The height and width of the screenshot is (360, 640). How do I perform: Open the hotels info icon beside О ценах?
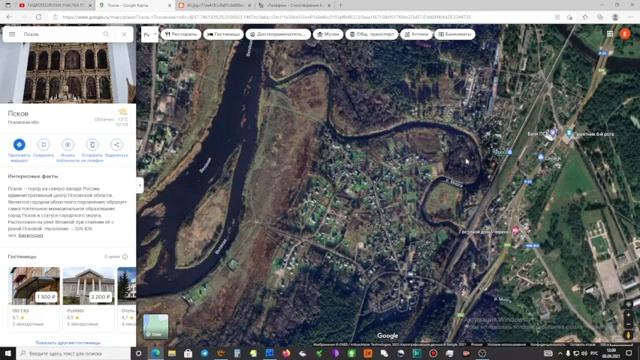pos(125,257)
